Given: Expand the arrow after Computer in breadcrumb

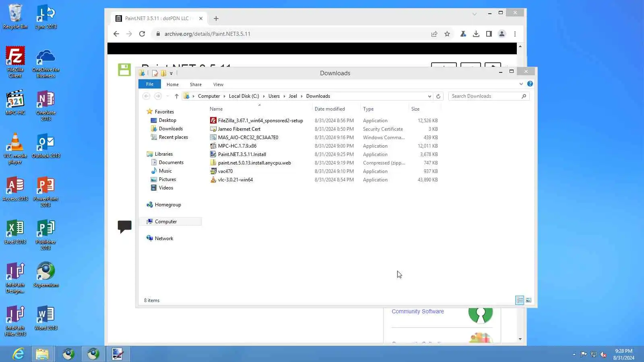Looking at the screenshot, I should (225, 96).
